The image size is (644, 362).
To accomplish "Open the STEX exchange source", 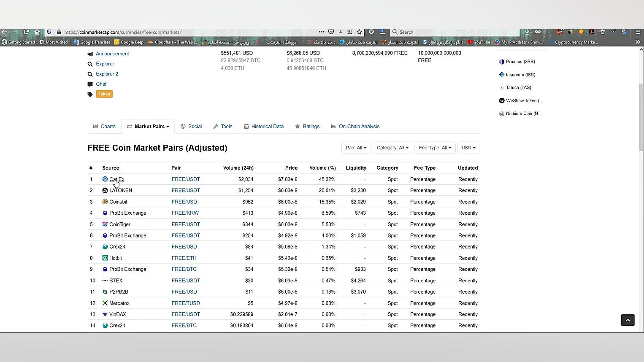I will tap(116, 281).
